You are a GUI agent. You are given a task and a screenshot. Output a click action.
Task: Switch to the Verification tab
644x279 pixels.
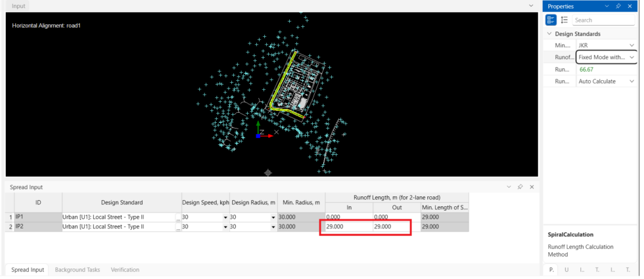point(125,270)
